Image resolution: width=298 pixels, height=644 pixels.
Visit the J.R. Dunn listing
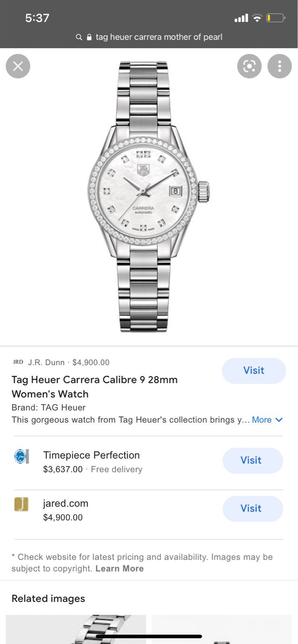click(254, 371)
